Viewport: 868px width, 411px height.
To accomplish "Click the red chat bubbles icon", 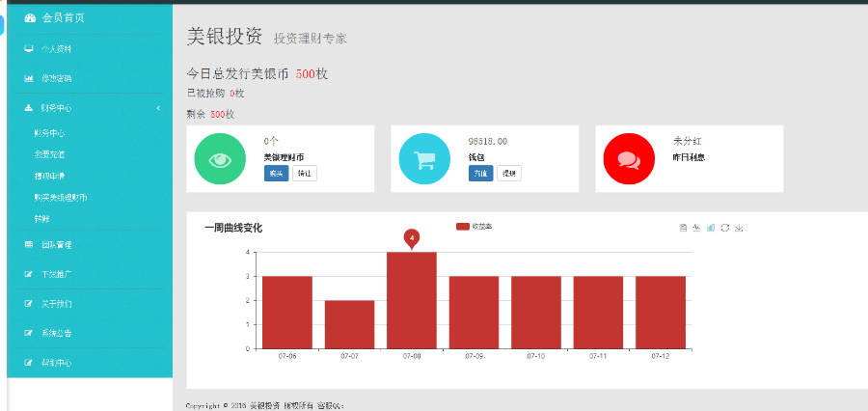I will (628, 159).
